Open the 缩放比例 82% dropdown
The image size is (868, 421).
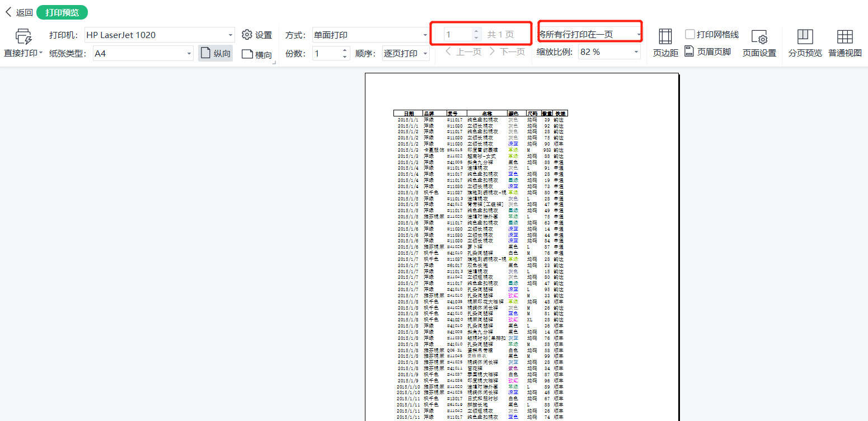pos(609,52)
